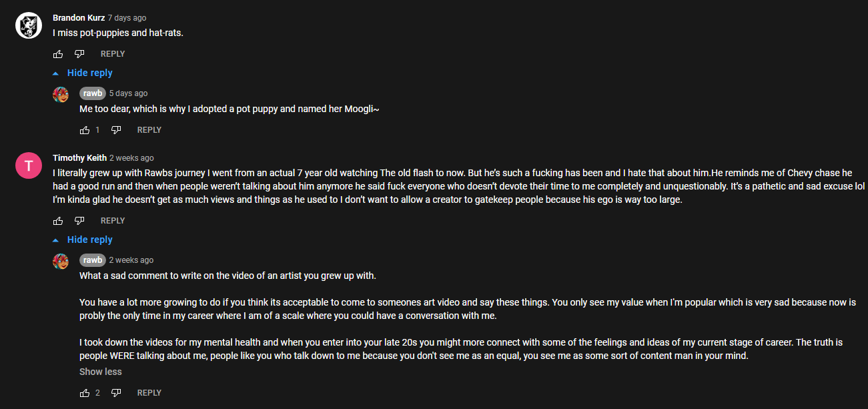Reply to rawb's Moogli comment

click(x=149, y=130)
